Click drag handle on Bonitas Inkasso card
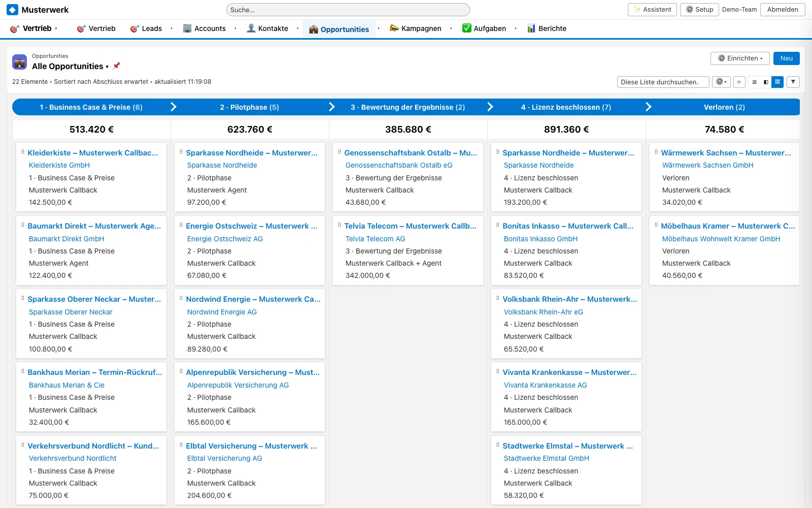The width and height of the screenshot is (812, 508). click(x=497, y=225)
